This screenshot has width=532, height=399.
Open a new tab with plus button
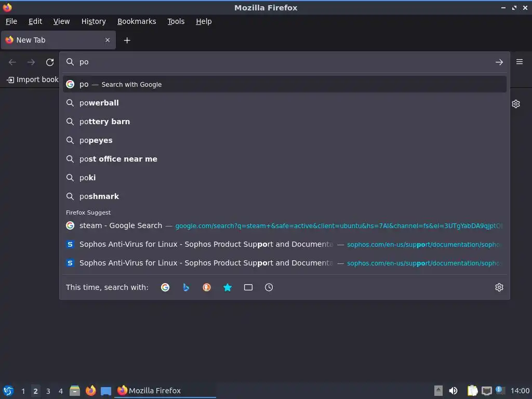pyautogui.click(x=127, y=41)
